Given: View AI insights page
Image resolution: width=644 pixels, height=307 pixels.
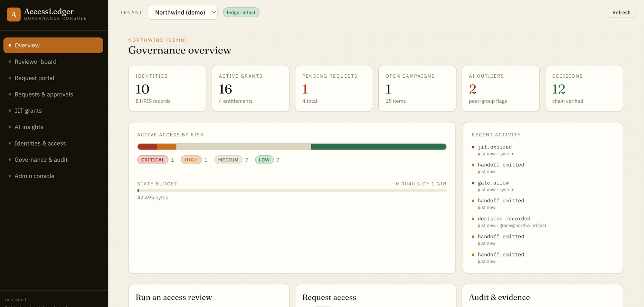Looking at the screenshot, I should point(53,127).
